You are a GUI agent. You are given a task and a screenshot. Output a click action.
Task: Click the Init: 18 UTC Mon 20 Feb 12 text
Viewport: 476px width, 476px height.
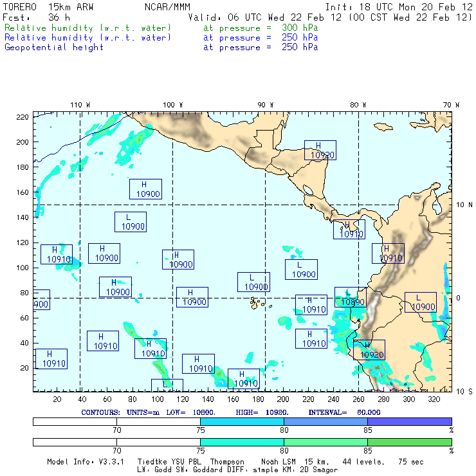pyautogui.click(x=399, y=6)
